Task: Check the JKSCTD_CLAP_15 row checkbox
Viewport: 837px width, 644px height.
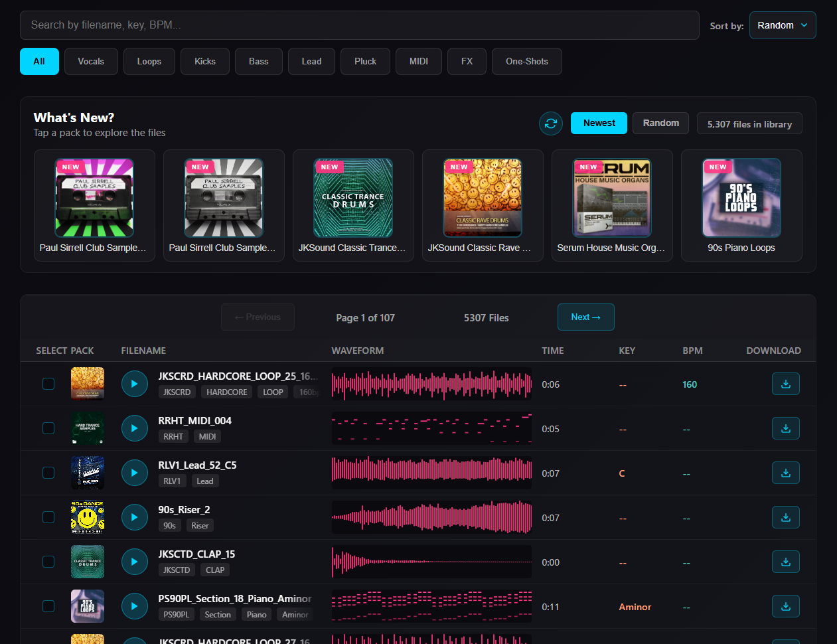Action: 48,562
